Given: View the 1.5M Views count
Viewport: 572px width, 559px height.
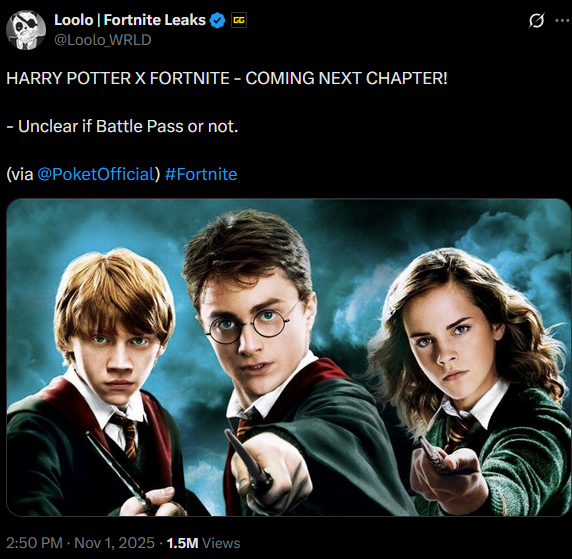Looking at the screenshot, I should point(203,543).
